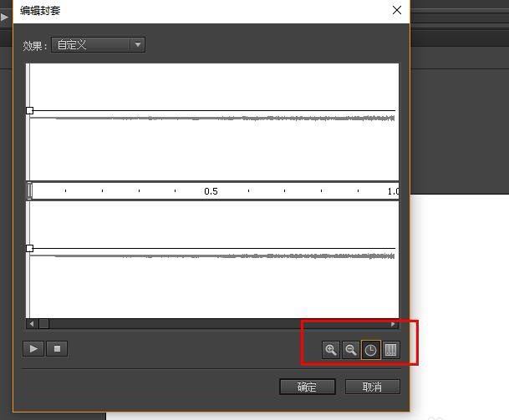Open the 效果 dropdown showing 自定义
509x420 pixels.
[x=98, y=45]
